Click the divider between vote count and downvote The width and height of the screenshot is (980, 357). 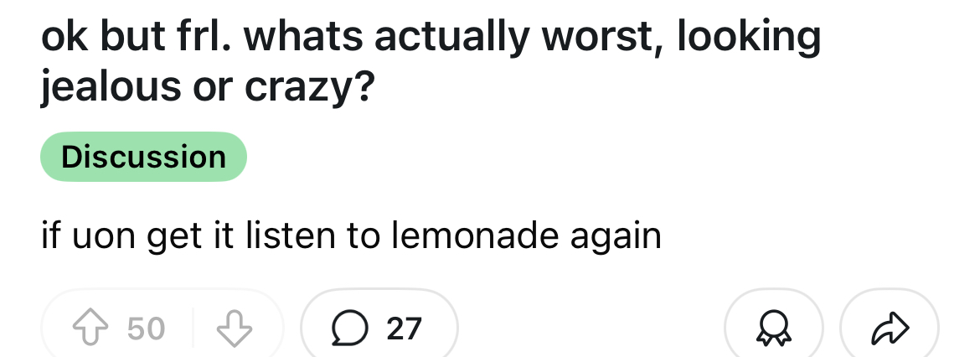[x=193, y=329]
